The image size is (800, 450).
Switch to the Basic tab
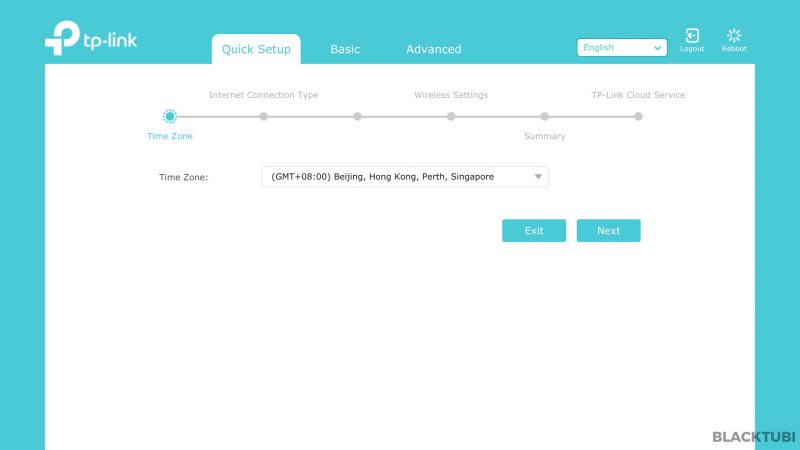point(345,49)
